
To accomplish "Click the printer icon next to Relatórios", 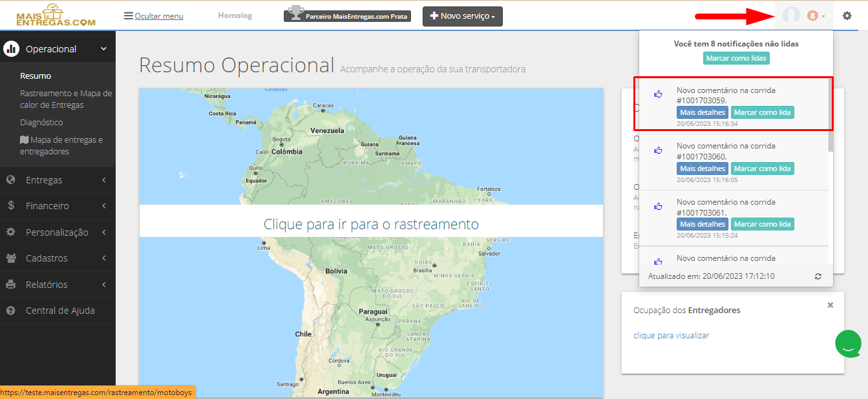I will [11, 285].
